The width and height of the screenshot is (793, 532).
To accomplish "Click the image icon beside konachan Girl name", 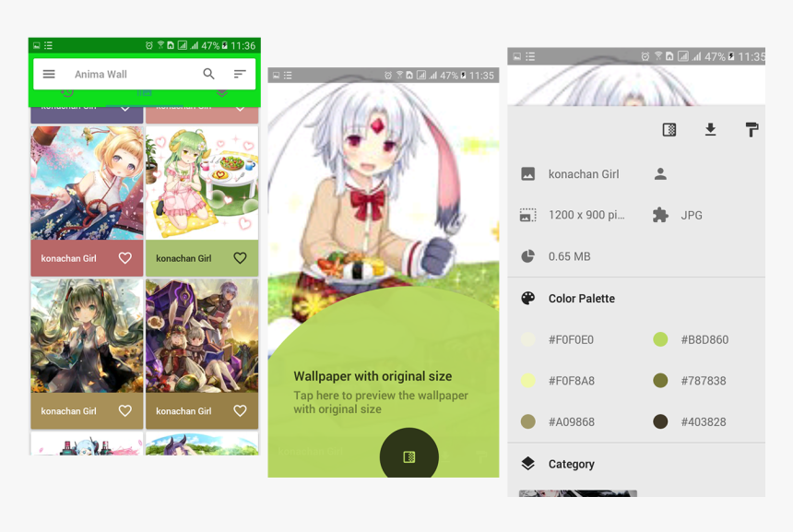I will pos(528,174).
